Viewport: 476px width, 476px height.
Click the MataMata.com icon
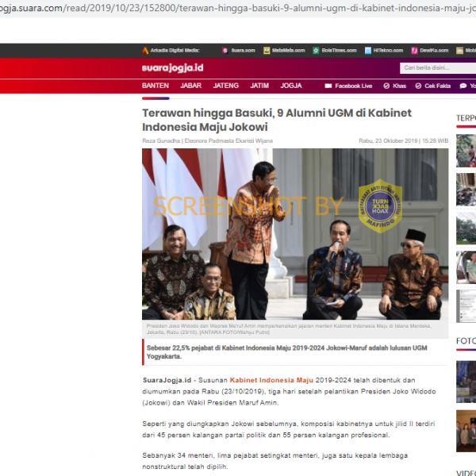click(267, 51)
